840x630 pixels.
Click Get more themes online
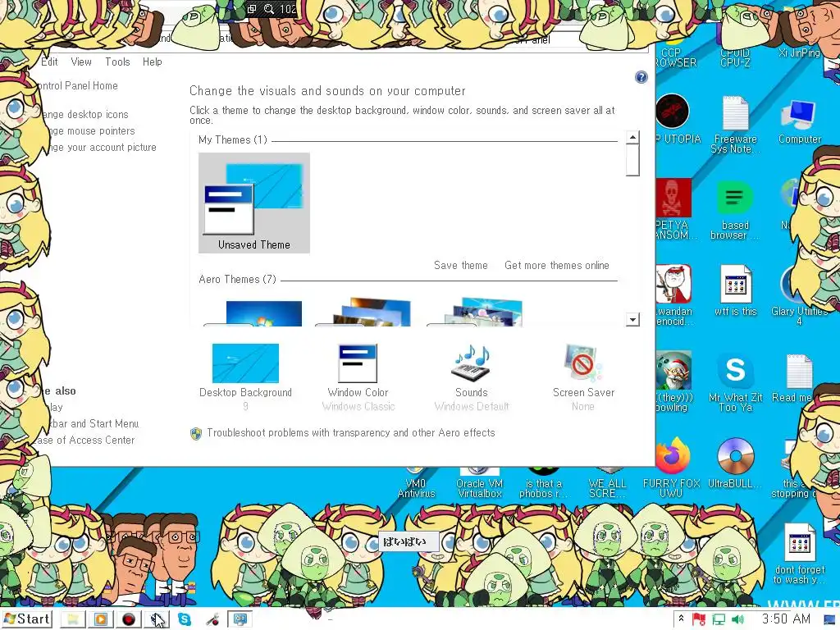[x=557, y=265]
